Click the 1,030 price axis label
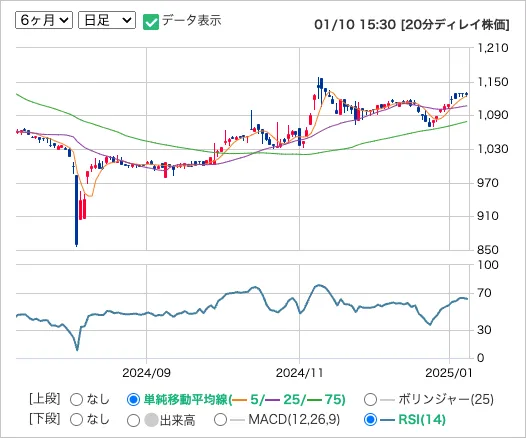The height and width of the screenshot is (438, 526). click(493, 149)
